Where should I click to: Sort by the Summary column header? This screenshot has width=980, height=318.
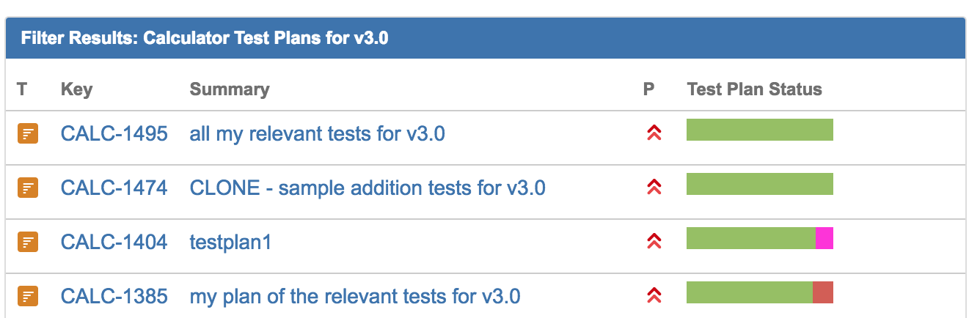230,90
